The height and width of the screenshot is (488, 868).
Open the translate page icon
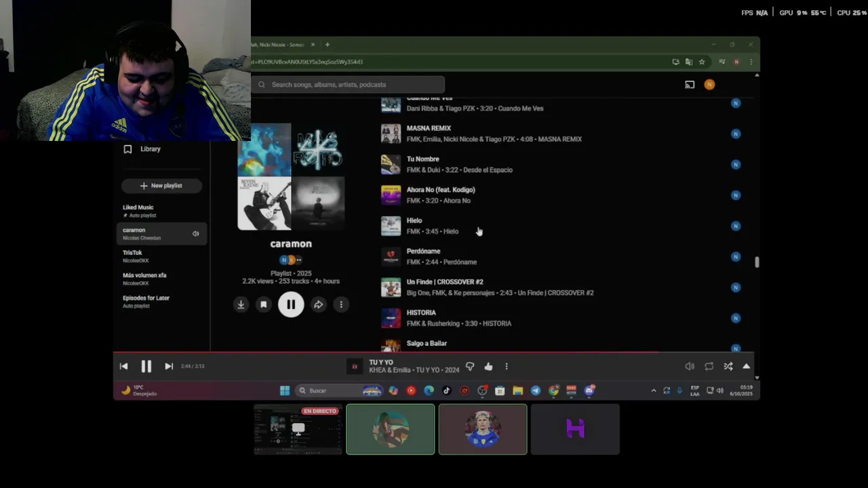click(689, 62)
